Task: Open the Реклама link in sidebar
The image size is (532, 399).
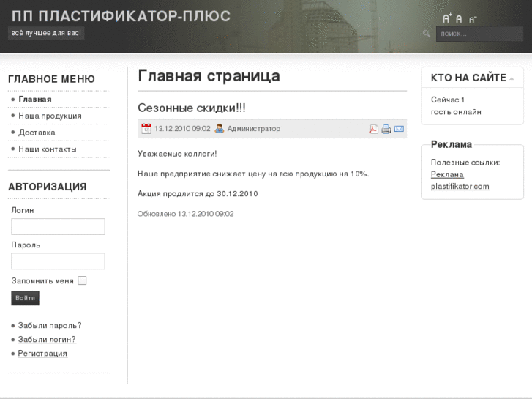Action: [447, 174]
